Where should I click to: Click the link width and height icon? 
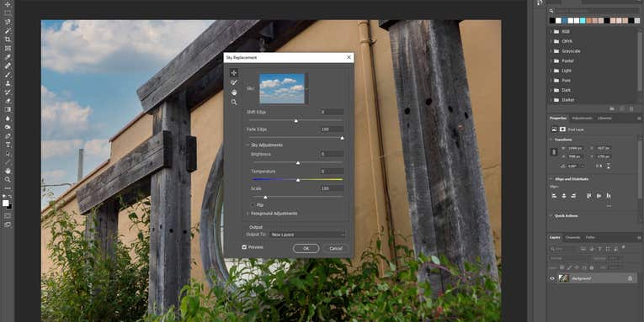(555, 152)
